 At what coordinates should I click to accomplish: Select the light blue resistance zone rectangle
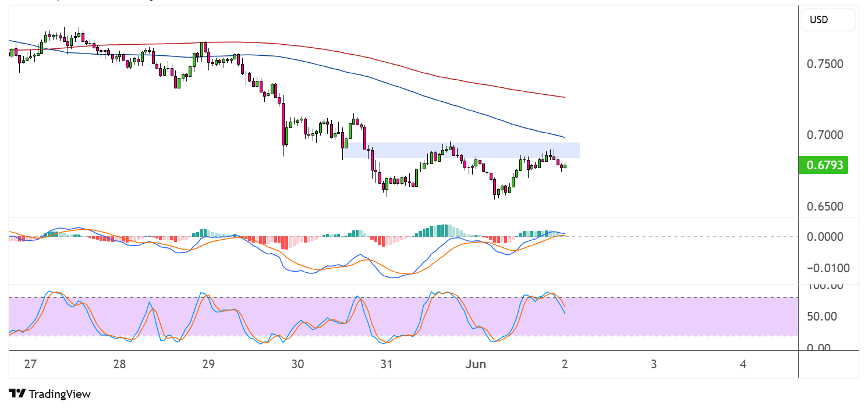point(461,150)
